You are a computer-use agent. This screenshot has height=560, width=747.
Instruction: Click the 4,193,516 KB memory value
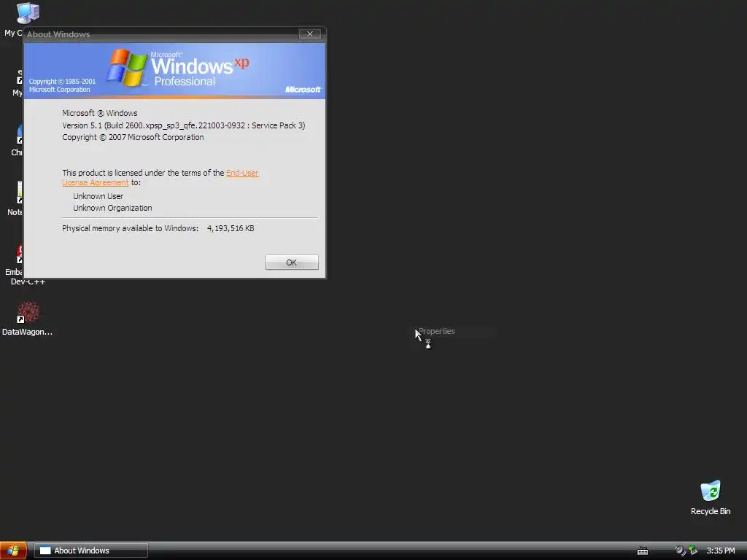[231, 228]
